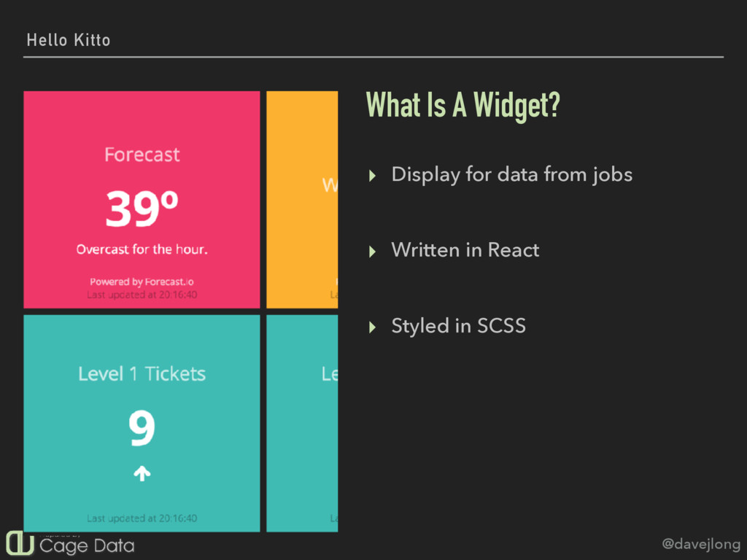The image size is (747, 560).
Task: Click the up arrow under ticket count 9
Action: pos(142,473)
